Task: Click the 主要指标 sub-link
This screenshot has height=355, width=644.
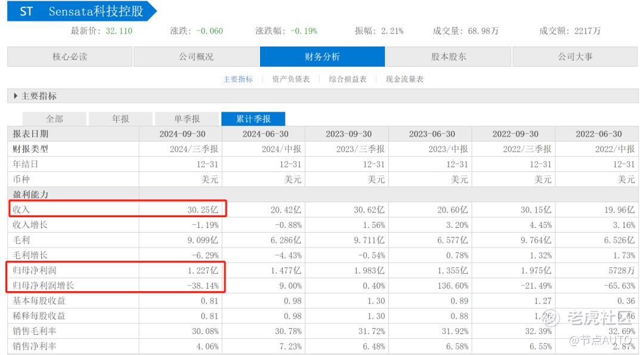Action: pos(238,79)
